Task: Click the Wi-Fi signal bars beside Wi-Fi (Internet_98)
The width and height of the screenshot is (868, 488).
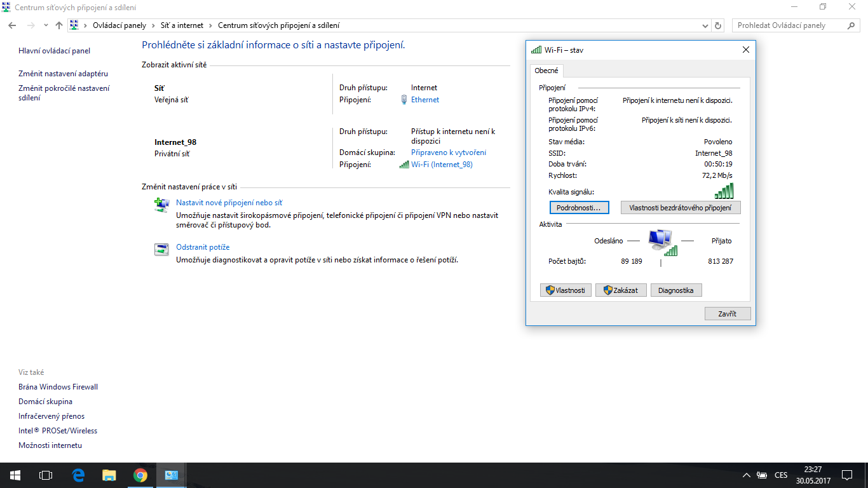Action: [x=404, y=165]
